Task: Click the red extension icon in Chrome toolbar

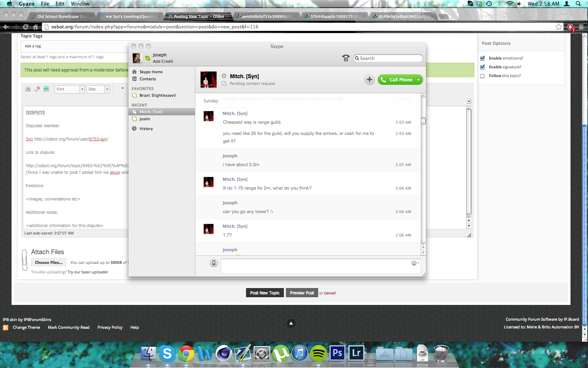Action: [570, 27]
